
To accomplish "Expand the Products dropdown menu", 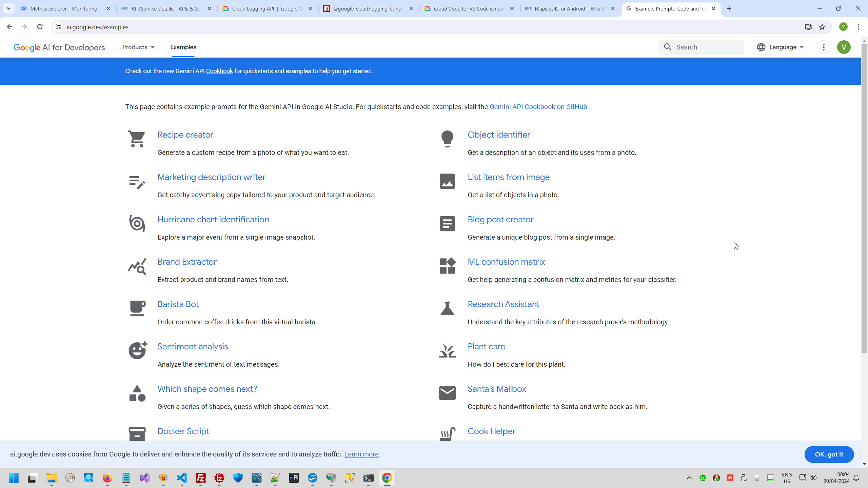I will coord(138,47).
